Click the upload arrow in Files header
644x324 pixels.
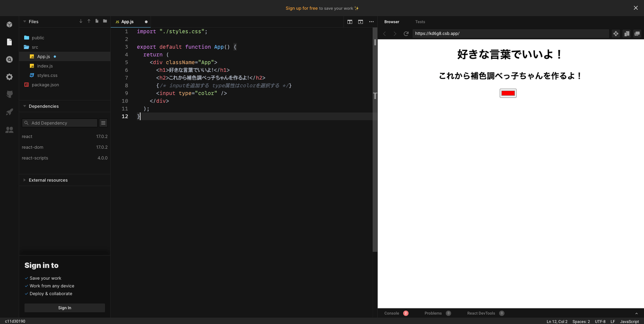coord(89,21)
